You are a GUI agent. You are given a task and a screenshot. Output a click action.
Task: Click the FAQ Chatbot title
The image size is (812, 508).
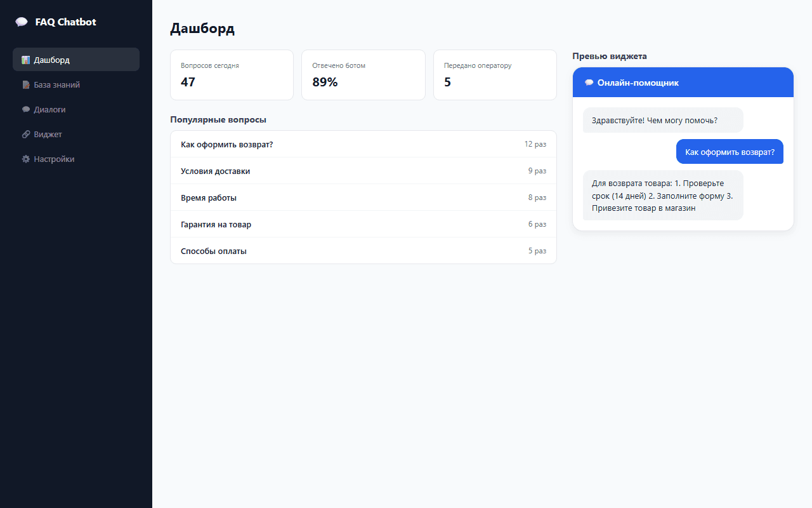point(66,22)
